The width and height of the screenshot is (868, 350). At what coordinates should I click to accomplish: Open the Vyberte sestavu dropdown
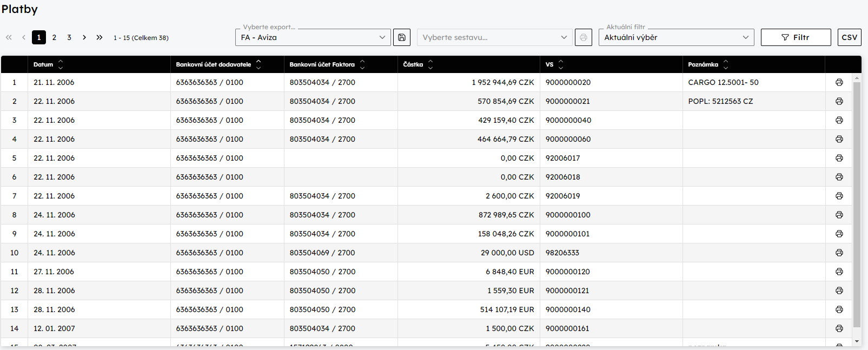point(495,37)
